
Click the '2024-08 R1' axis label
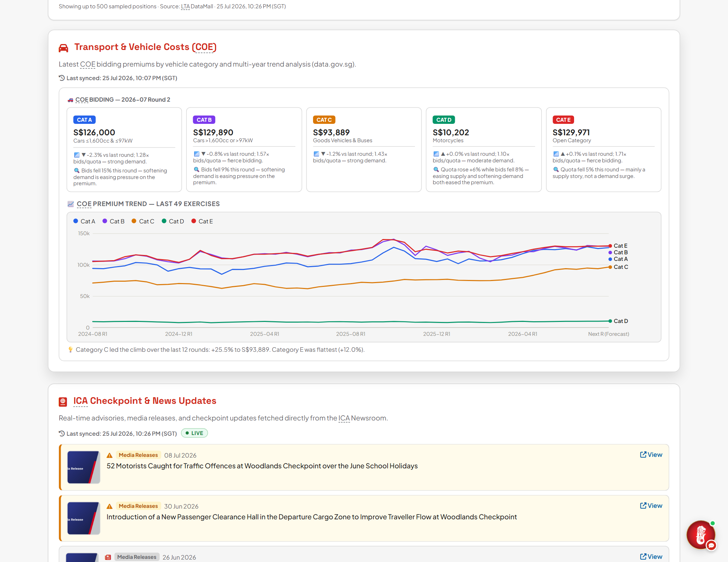click(93, 334)
